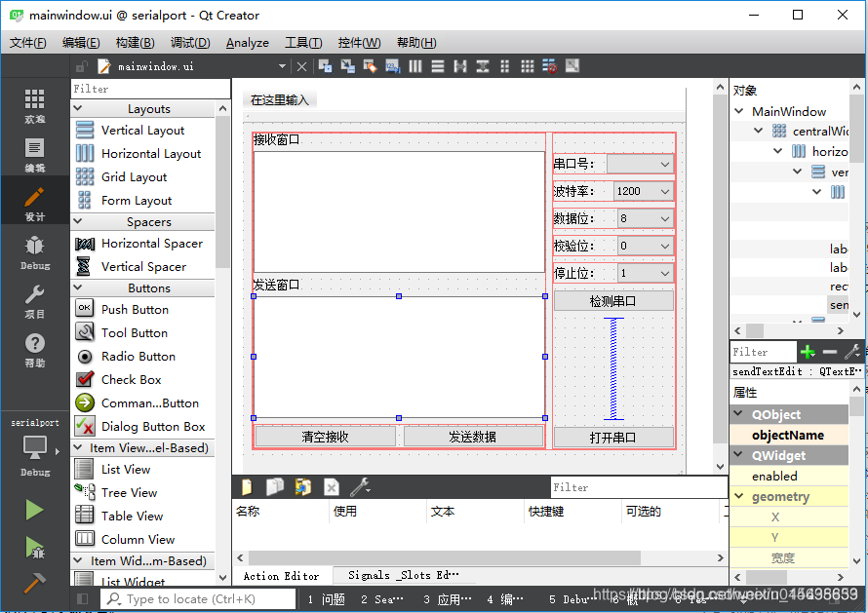
Task: Click Adjust Size toolbar icon
Action: 572,66
